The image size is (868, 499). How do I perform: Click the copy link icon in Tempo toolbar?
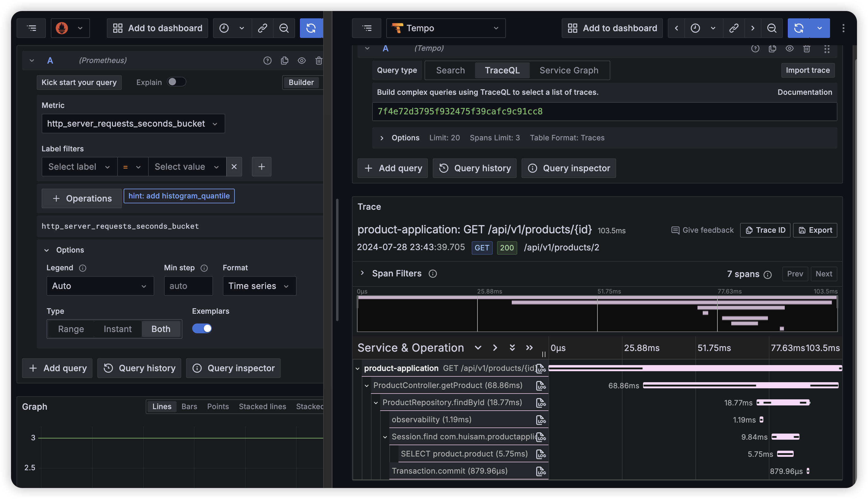[734, 28]
